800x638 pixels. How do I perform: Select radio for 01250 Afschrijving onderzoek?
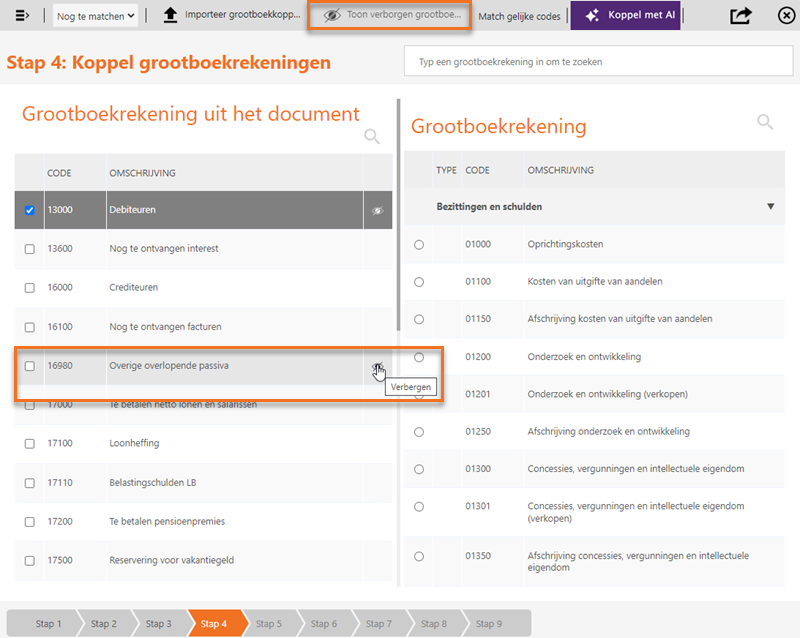click(419, 432)
